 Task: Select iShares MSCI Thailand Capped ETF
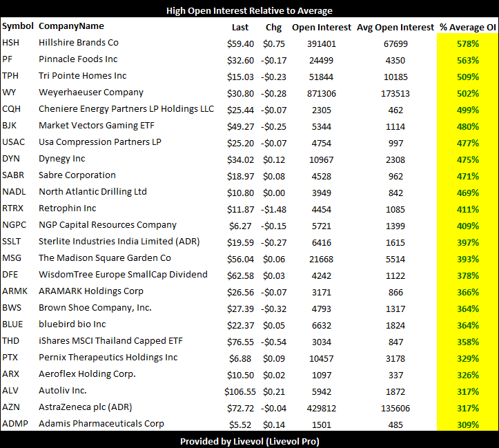(x=110, y=341)
